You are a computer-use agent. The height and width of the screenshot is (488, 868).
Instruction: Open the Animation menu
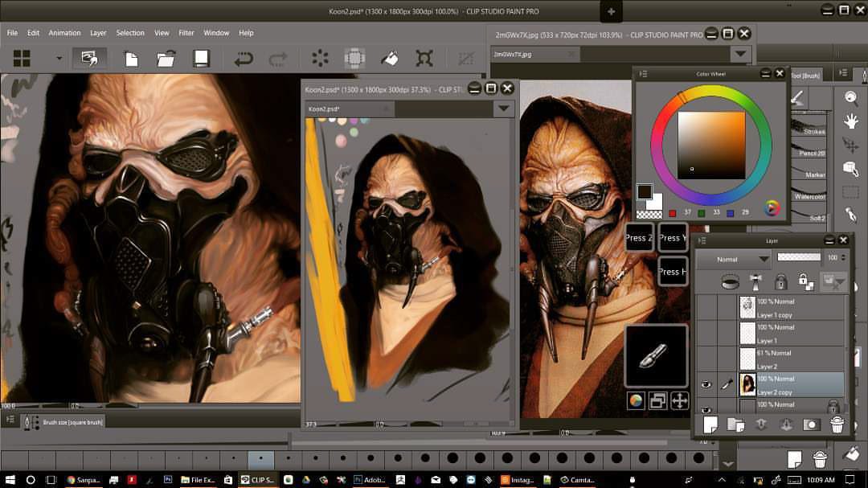coord(64,33)
